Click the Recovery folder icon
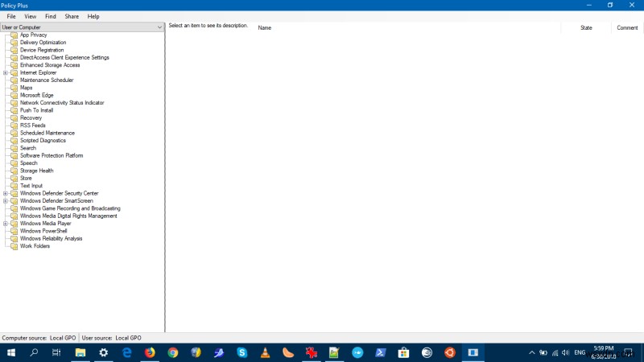The width and height of the screenshot is (644, 362). [x=14, y=117]
